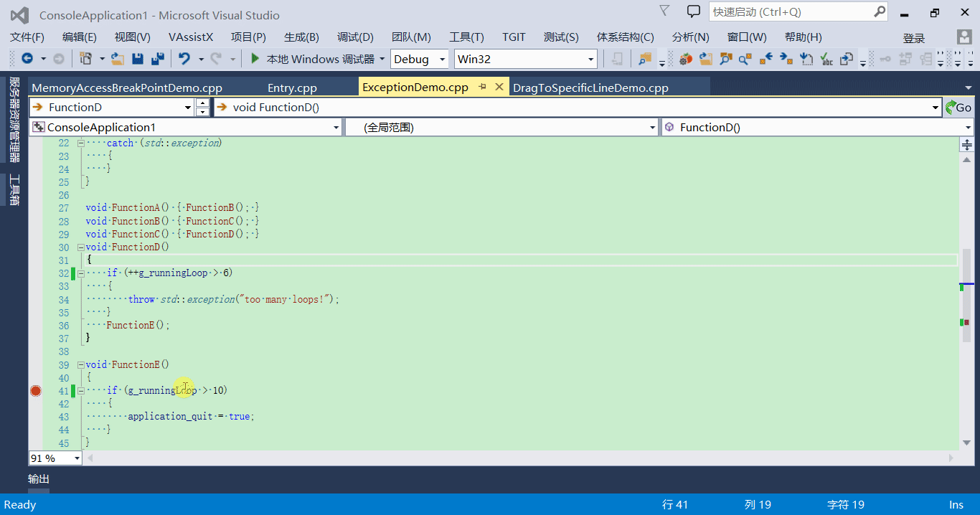Viewport: 980px width, 515px height.
Task: Click the Find in Files folder icon
Action: point(645,59)
